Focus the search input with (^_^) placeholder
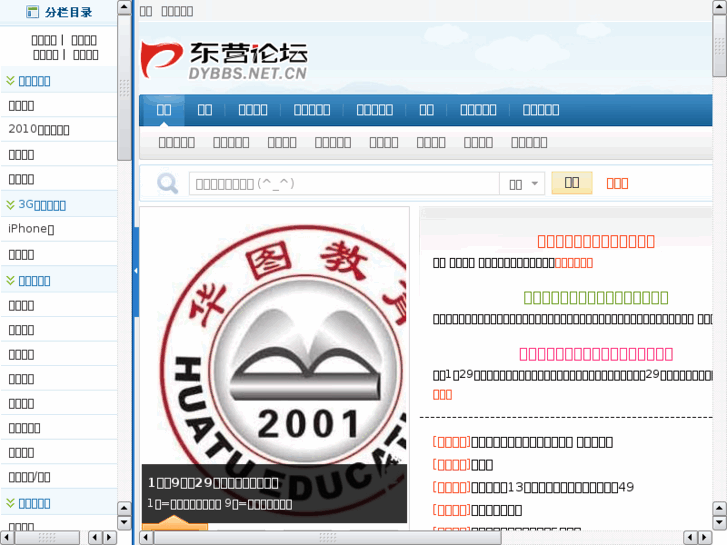 pyautogui.click(x=344, y=184)
